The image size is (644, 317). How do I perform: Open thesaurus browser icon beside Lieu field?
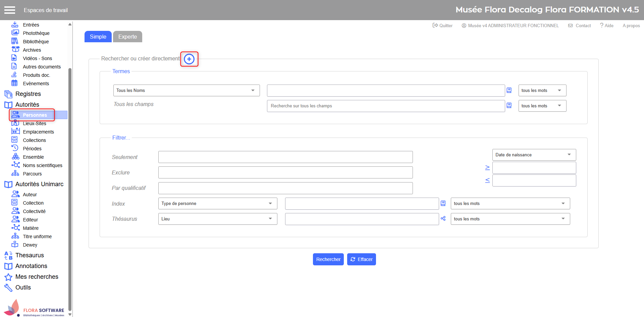pyautogui.click(x=443, y=219)
